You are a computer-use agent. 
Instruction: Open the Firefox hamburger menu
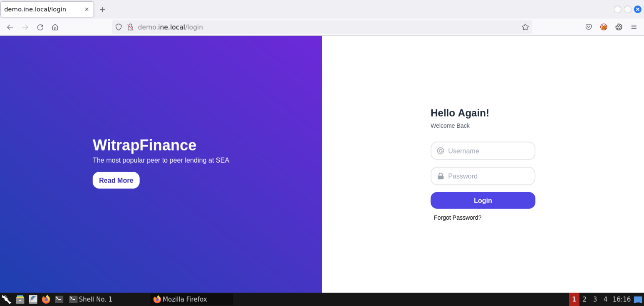[634, 27]
